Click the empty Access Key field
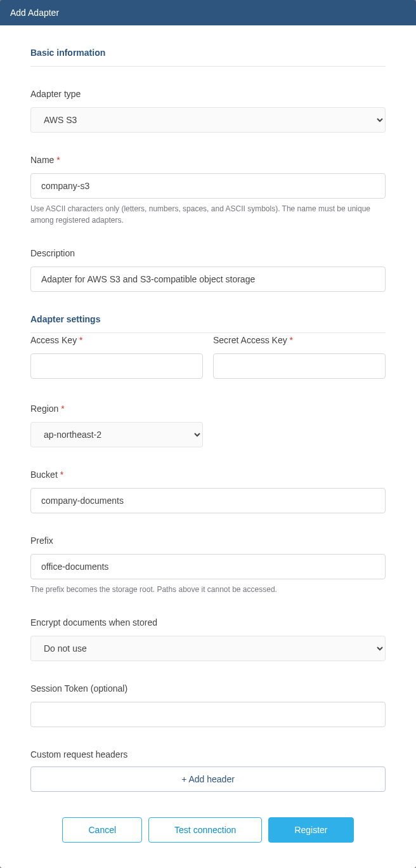The width and height of the screenshot is (416, 868). click(117, 366)
